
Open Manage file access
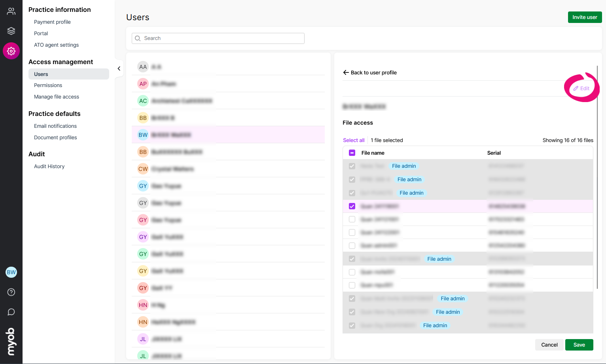coord(57,97)
